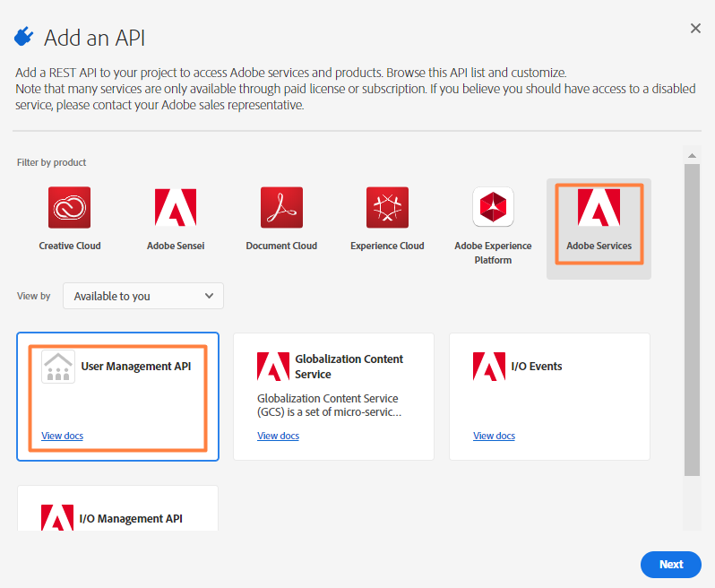Click the Adobe Services label
This screenshot has height=588, width=715.
coord(599,246)
